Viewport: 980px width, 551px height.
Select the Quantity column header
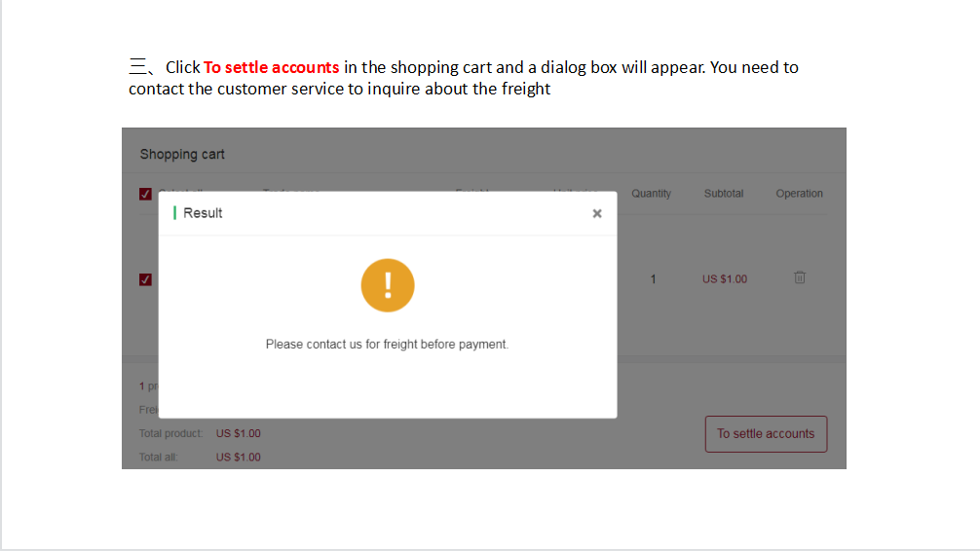coord(651,194)
